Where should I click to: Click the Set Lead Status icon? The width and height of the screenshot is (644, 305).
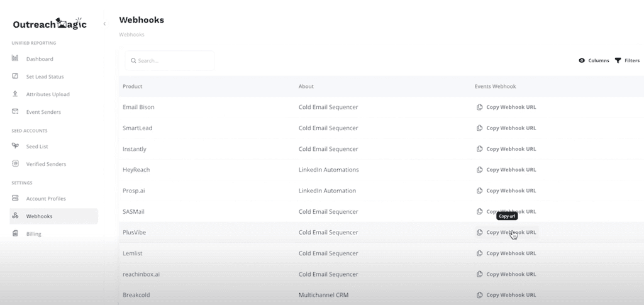coord(15,76)
